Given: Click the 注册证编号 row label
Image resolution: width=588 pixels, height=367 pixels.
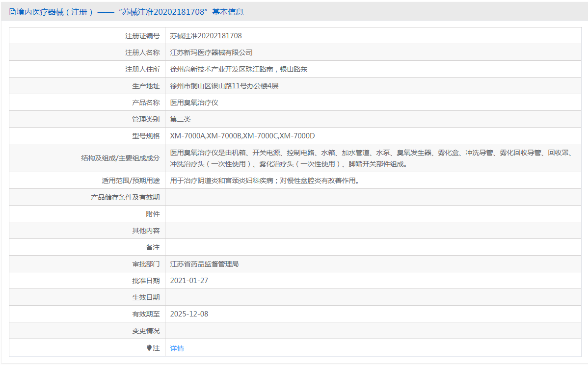Looking at the screenshot, I should coord(142,36).
